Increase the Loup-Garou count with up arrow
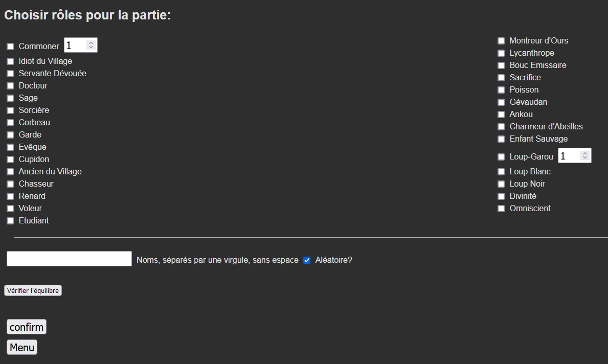 [585, 153]
